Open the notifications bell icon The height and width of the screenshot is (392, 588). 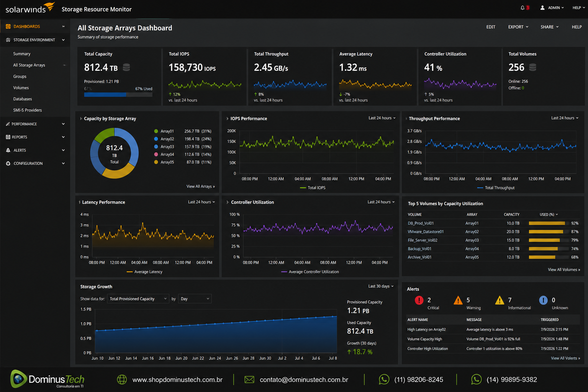[x=522, y=8]
